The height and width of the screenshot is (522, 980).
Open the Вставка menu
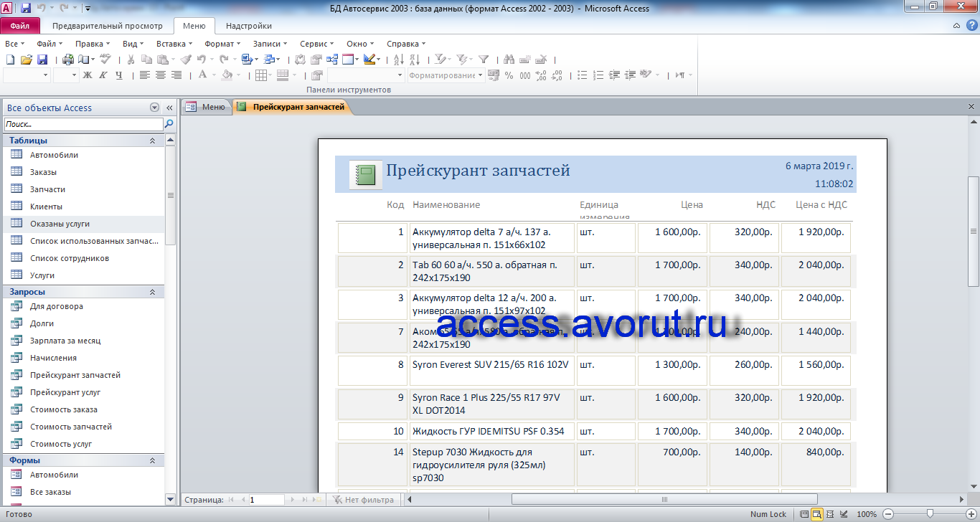point(174,44)
